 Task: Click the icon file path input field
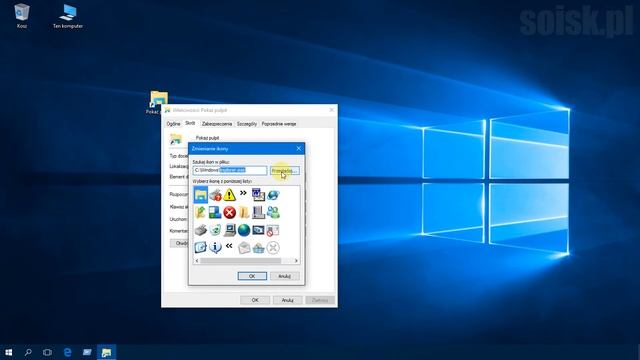pos(230,170)
